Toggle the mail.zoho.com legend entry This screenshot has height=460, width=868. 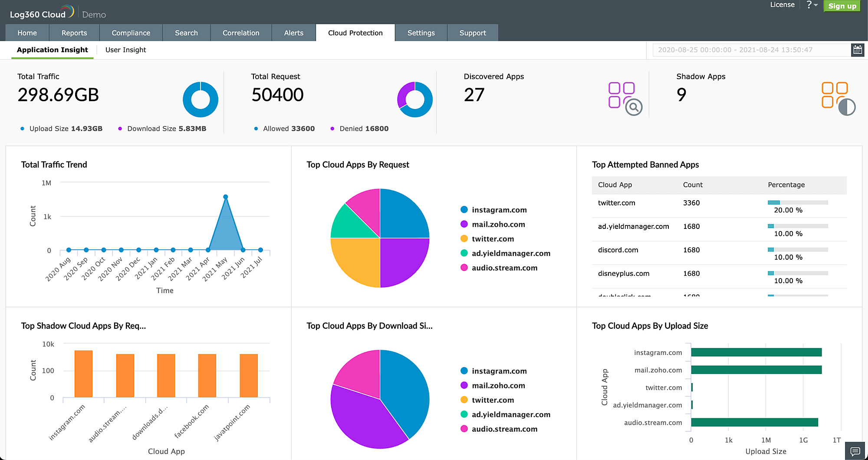(499, 224)
